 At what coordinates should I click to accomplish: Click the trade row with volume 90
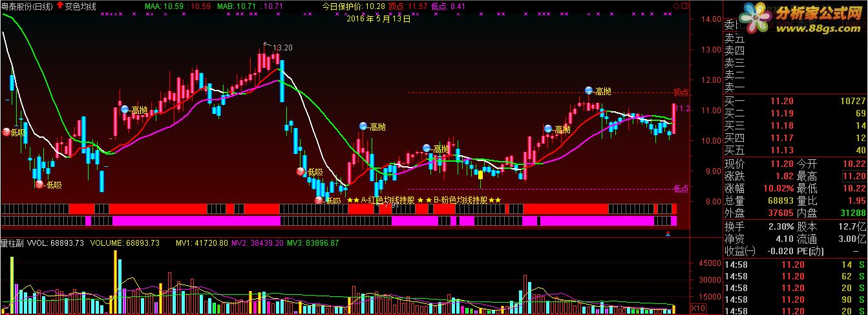pos(795,300)
